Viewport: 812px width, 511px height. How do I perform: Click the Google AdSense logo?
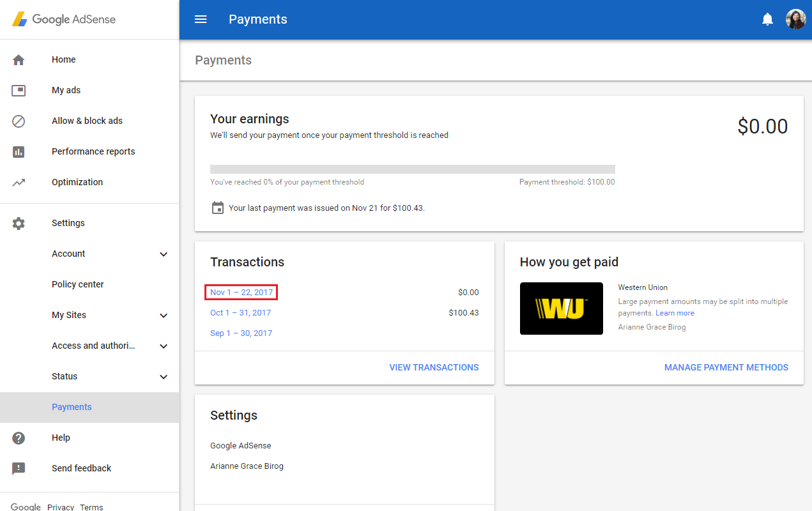click(64, 19)
